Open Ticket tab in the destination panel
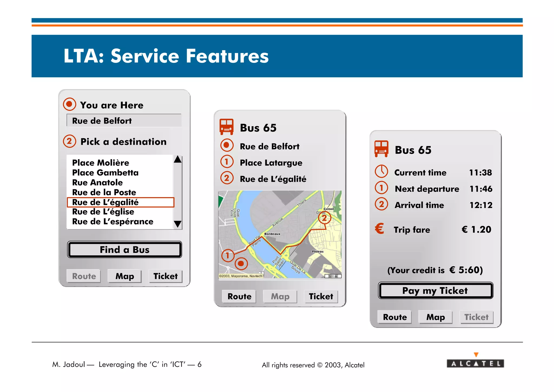554x392 pixels. [x=166, y=276]
